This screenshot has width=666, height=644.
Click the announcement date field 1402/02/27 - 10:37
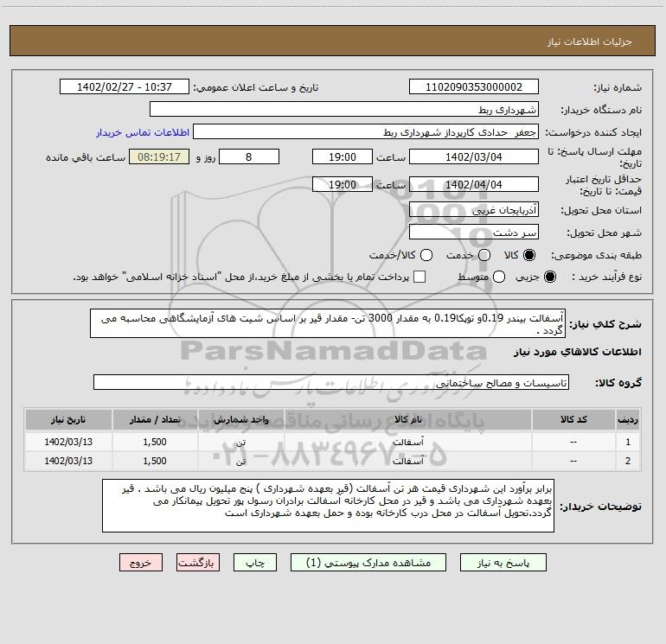[125, 86]
